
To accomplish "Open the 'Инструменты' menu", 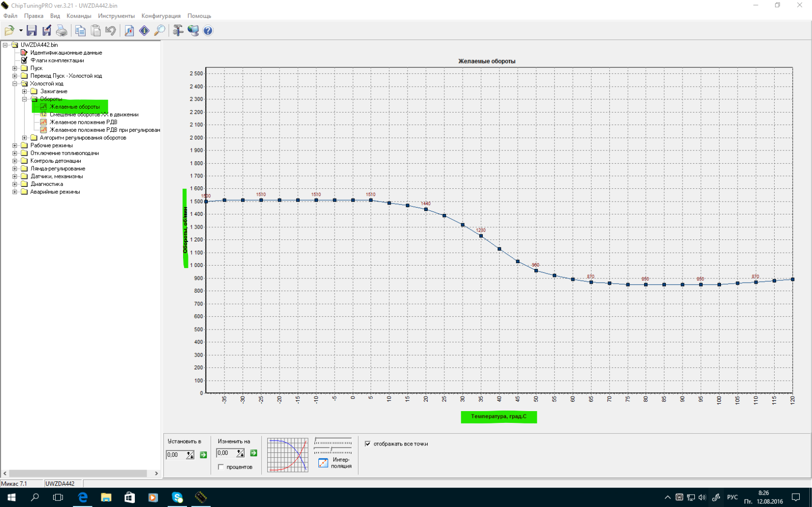I will point(116,16).
